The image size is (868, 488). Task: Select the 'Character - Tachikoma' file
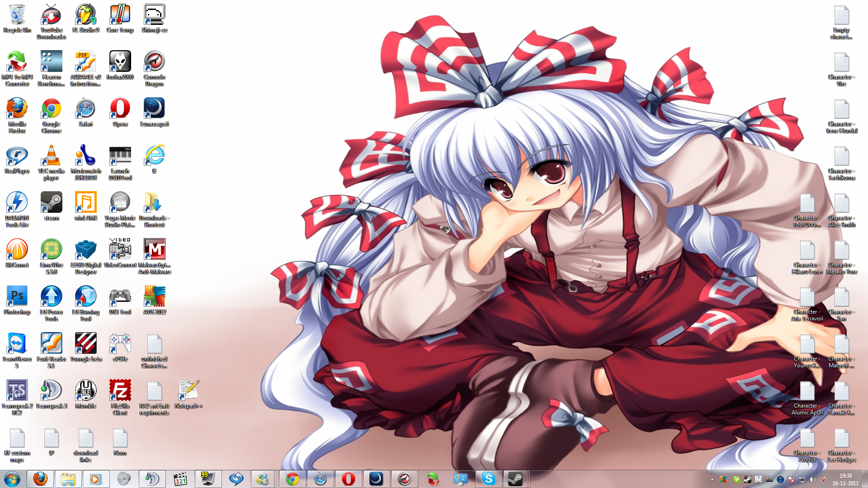pos(842,163)
